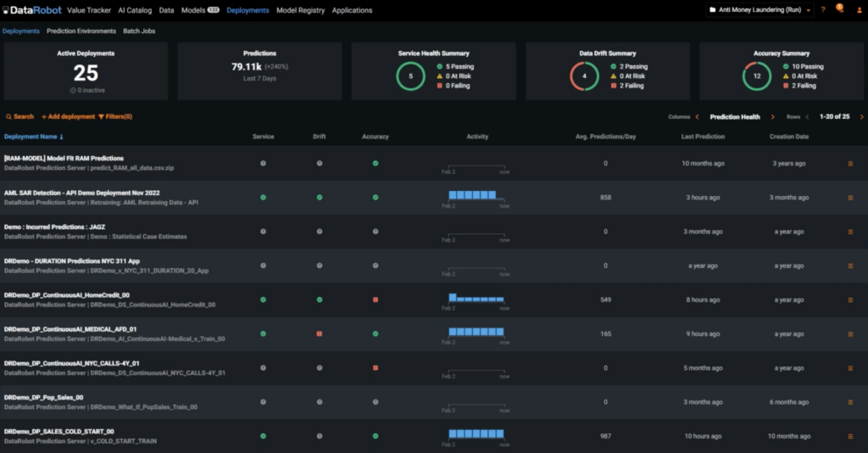Click Accuracy Summary ring chart
This screenshot has height=453, width=868.
click(x=757, y=75)
